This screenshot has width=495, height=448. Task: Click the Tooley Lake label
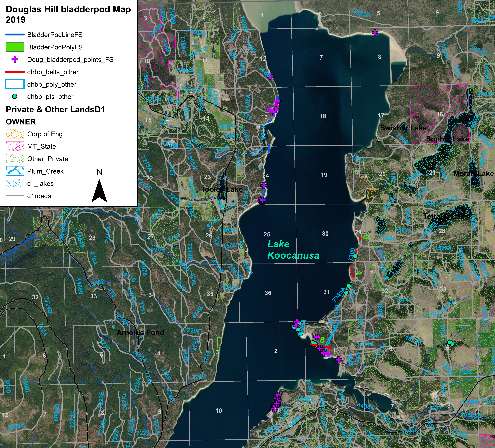click(222, 189)
